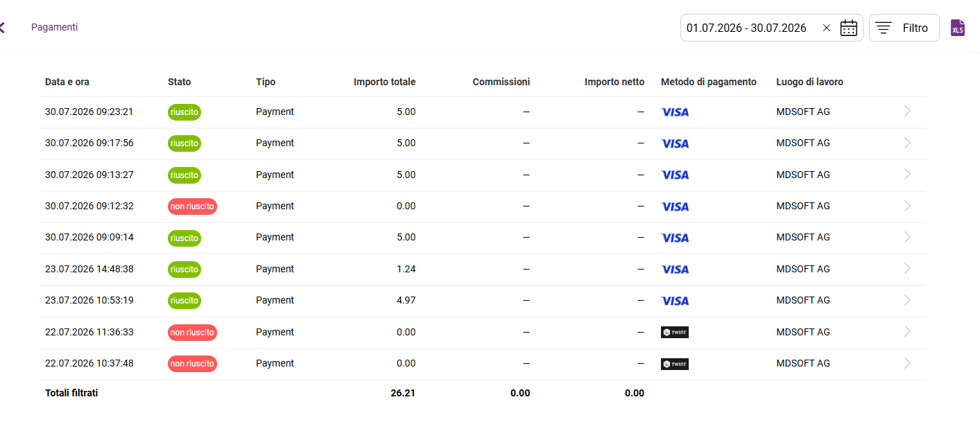Image resolution: width=980 pixels, height=431 pixels.
Task: Click the riuscito badge on 30.07.2026 09:13:27
Action: point(184,175)
